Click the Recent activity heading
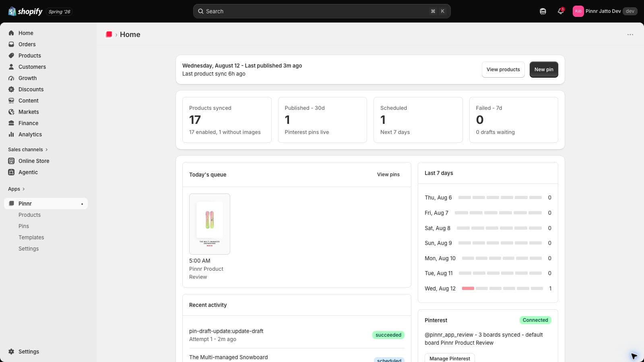 coord(208,305)
